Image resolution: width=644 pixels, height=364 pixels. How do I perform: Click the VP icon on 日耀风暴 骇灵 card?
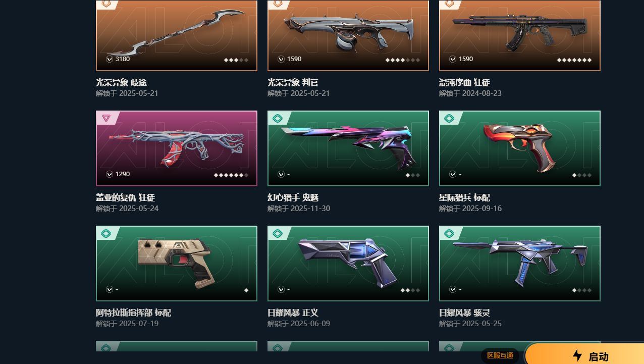coord(453,289)
